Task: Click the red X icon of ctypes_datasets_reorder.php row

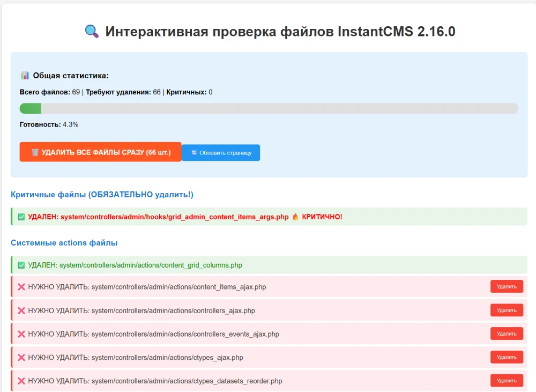Action: pos(21,381)
